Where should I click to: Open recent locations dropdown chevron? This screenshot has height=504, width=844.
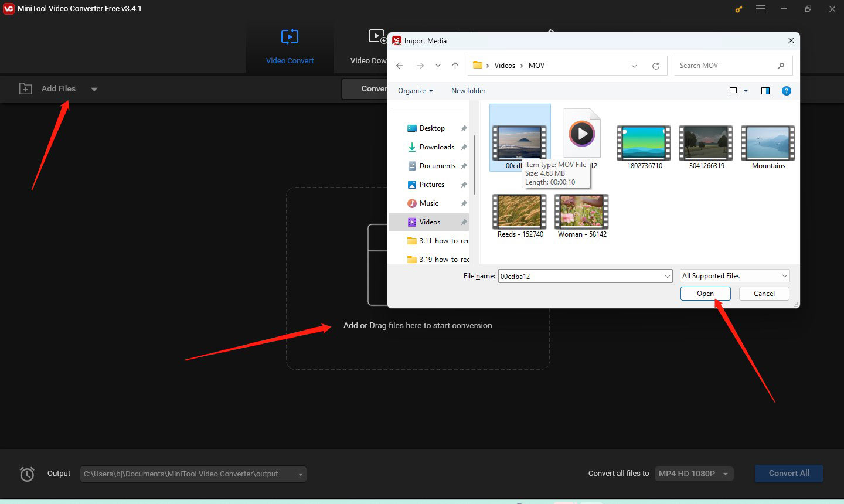(438, 66)
